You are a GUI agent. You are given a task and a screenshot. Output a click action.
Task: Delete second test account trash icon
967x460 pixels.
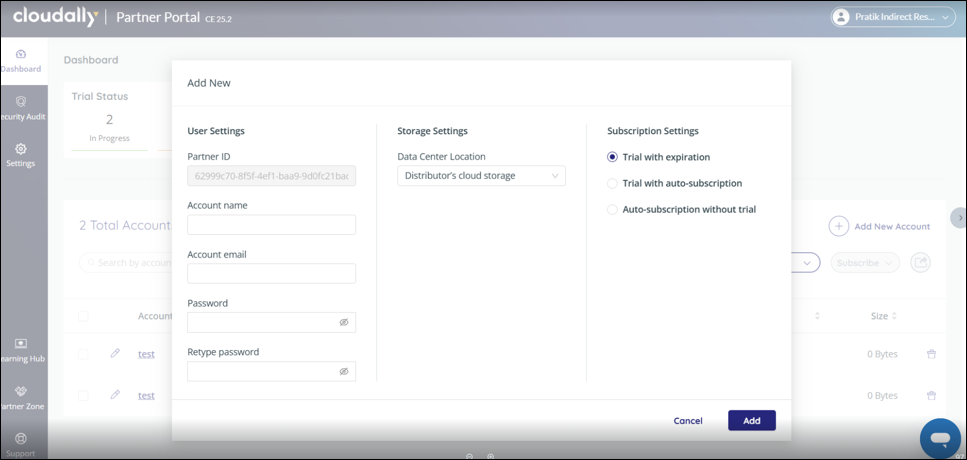pyautogui.click(x=931, y=395)
